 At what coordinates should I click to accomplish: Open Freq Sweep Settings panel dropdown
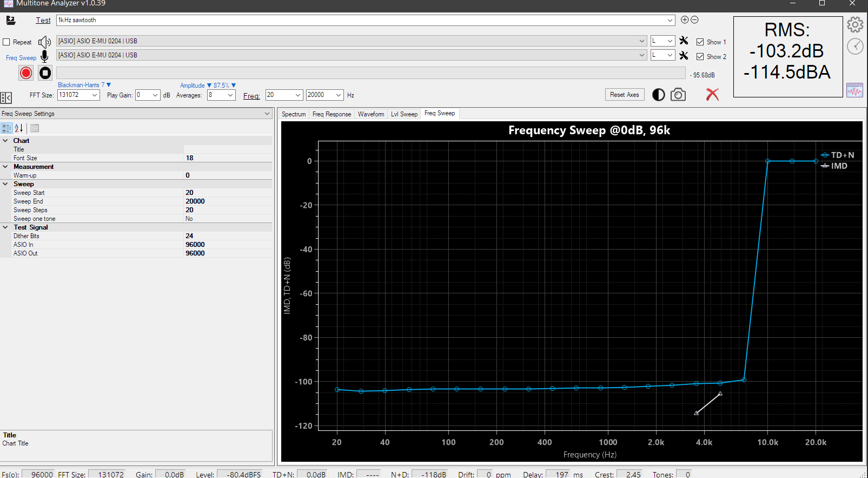click(x=267, y=114)
